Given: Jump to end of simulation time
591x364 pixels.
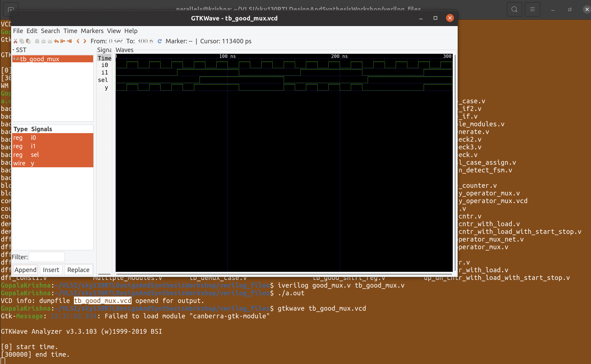Looking at the screenshot, I should 69,41.
